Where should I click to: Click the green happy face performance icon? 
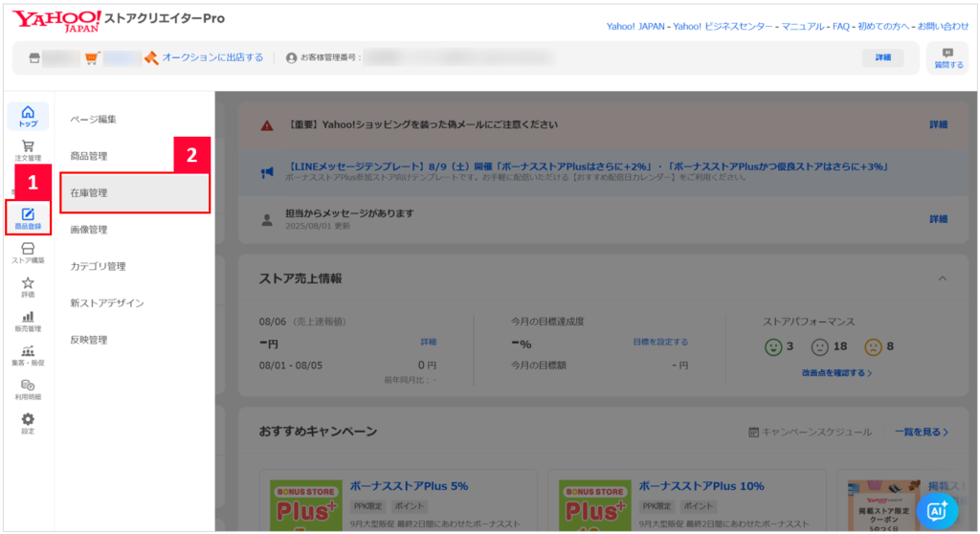click(773, 347)
